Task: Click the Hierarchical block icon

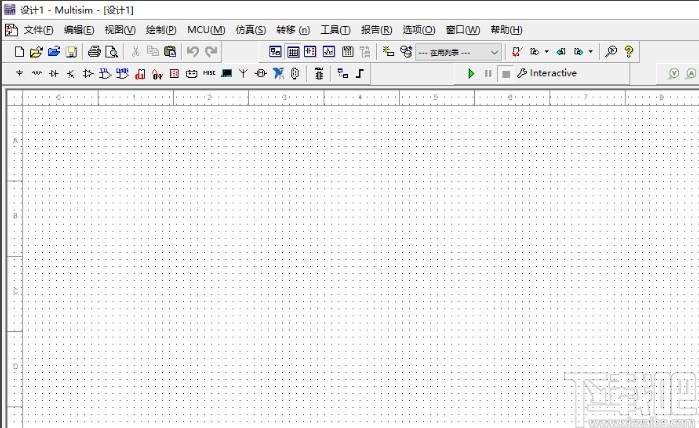Action: [342, 73]
